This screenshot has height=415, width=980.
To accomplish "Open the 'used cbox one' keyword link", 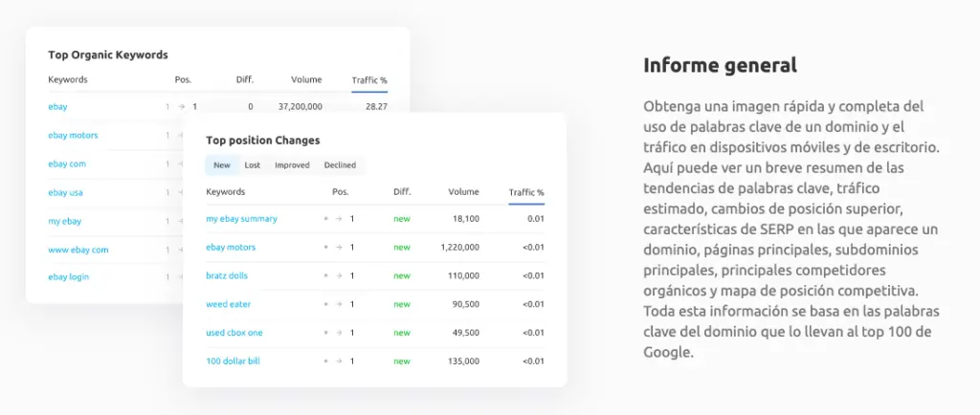I will click(234, 333).
